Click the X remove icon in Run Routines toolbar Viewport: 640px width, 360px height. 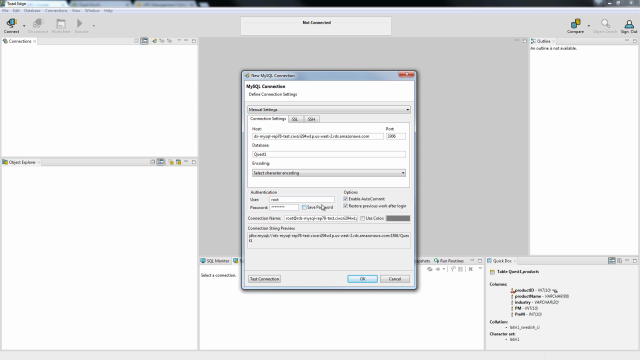(x=471, y=269)
